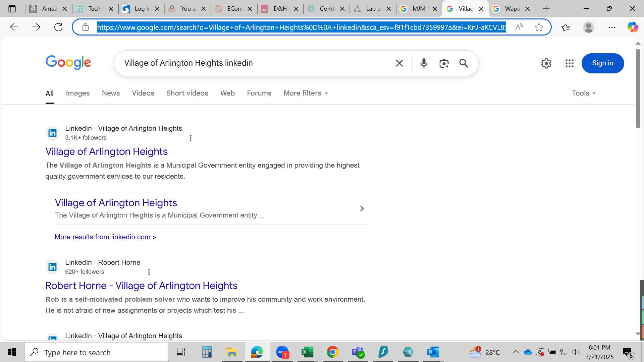Open the Windows Start menu
The width and height of the screenshot is (644, 362).
tap(12, 352)
